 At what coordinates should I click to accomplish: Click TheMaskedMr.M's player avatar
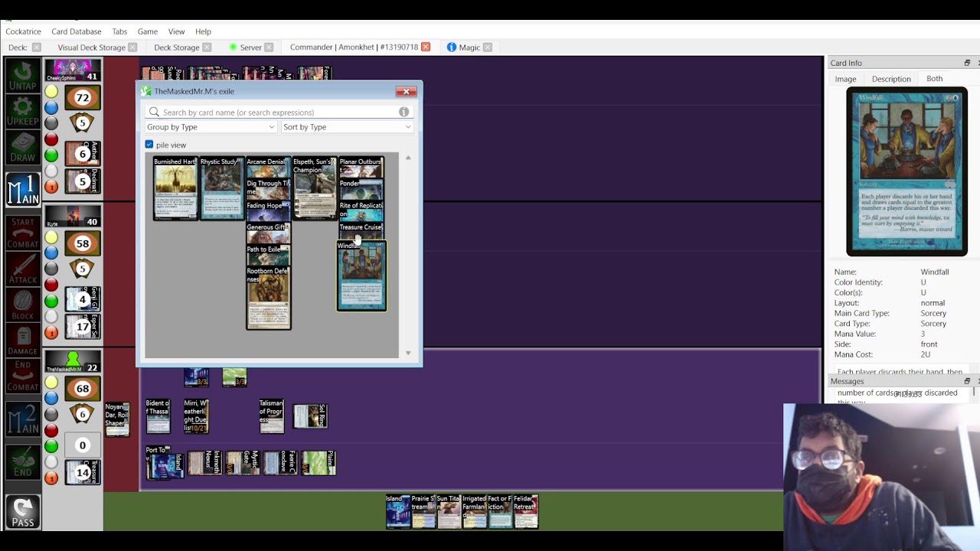pyautogui.click(x=73, y=361)
